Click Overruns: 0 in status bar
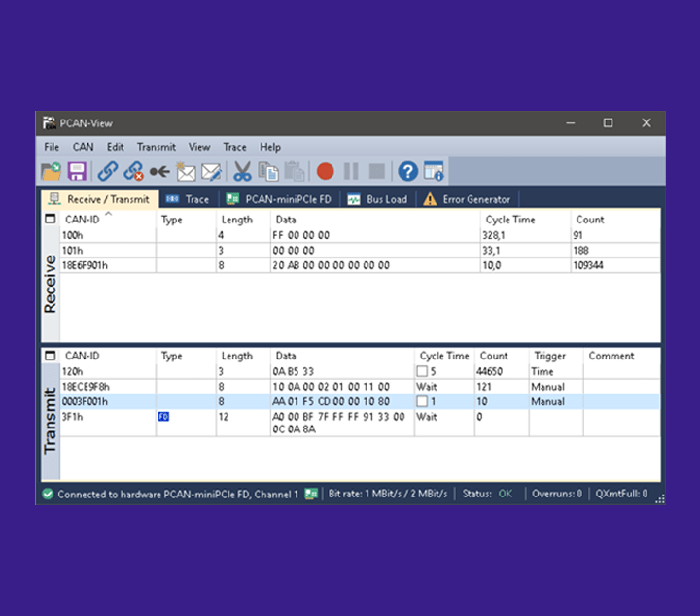Screen dimensions: 700x616 coord(557,494)
